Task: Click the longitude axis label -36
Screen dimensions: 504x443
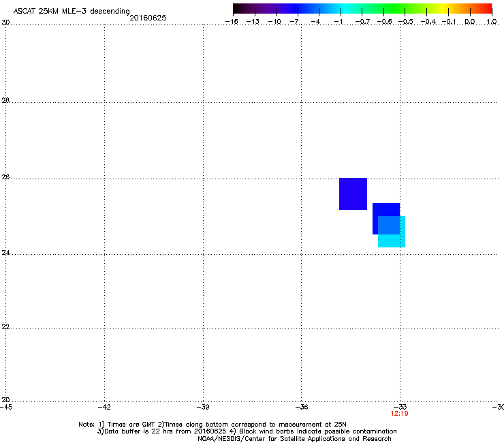Action: click(301, 407)
